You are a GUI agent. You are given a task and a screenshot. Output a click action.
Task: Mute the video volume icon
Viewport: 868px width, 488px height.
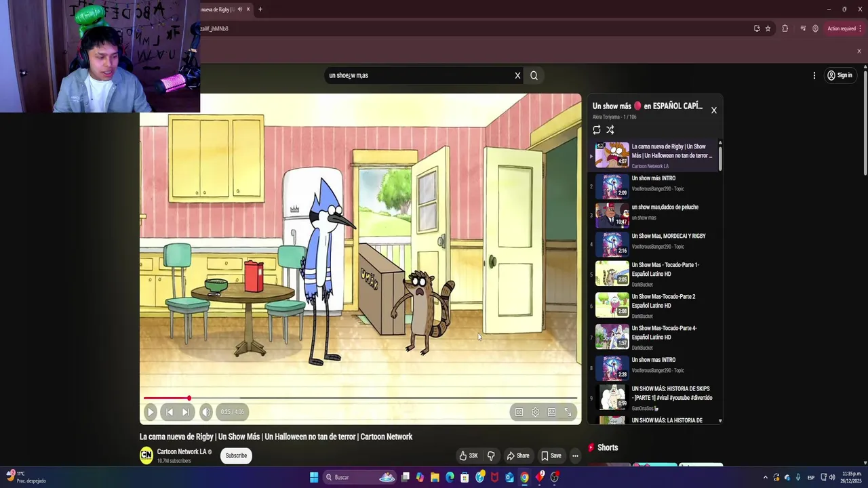point(206,412)
